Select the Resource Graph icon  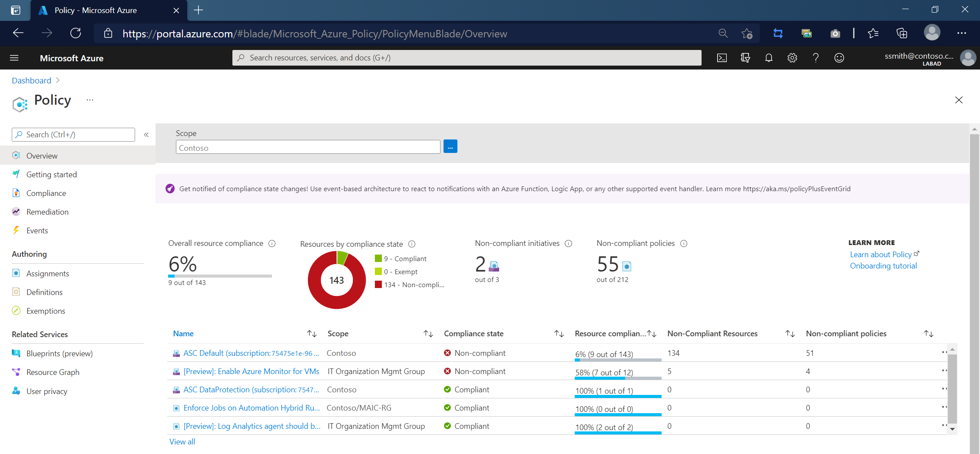point(17,372)
